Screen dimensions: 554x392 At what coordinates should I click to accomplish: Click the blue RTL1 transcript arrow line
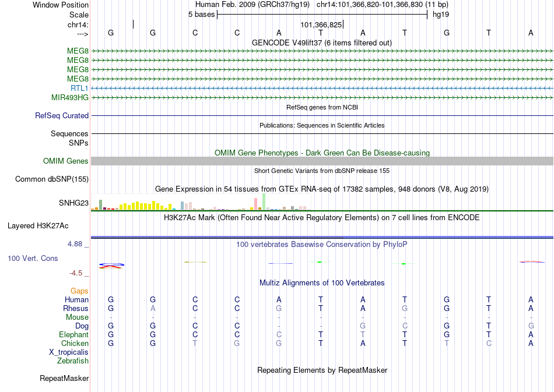(x=322, y=88)
